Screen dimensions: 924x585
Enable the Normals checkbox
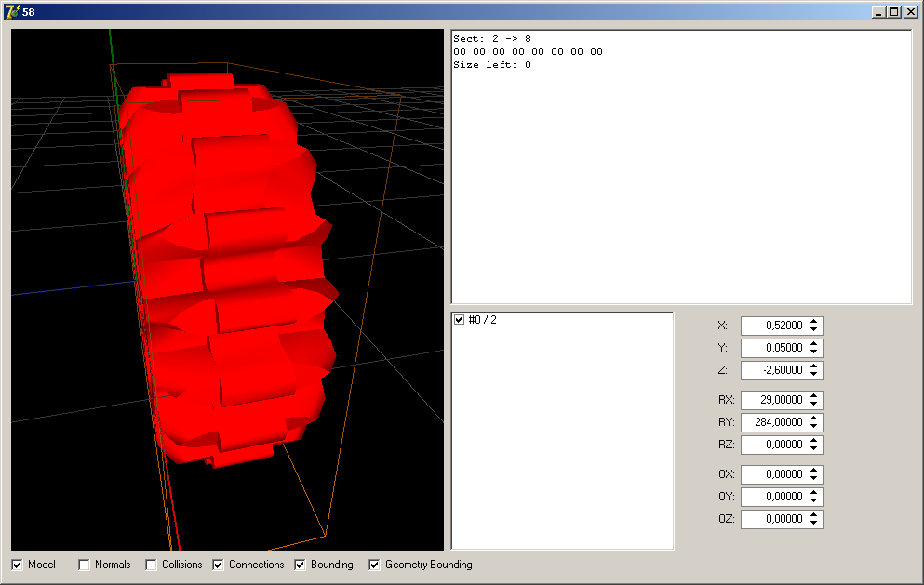point(85,565)
